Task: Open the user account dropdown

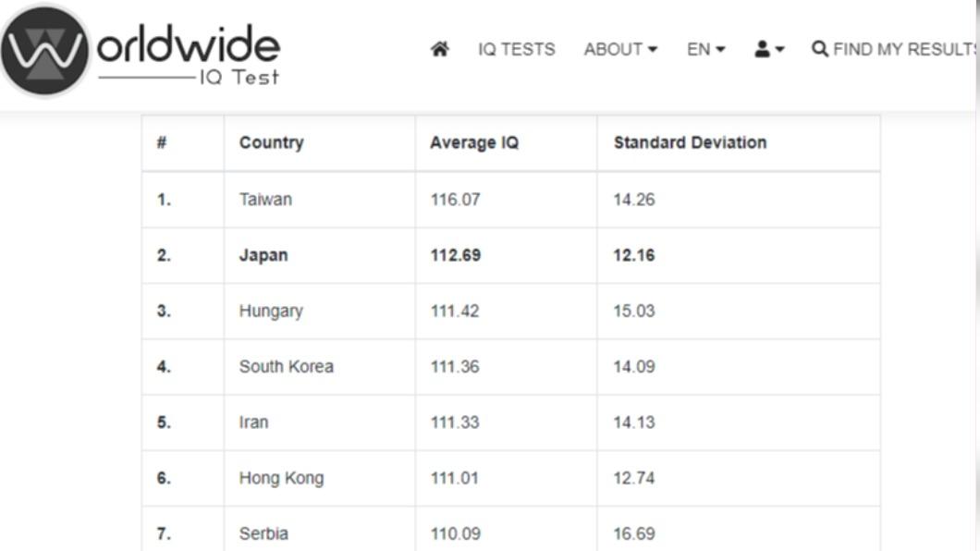Action: [x=769, y=49]
